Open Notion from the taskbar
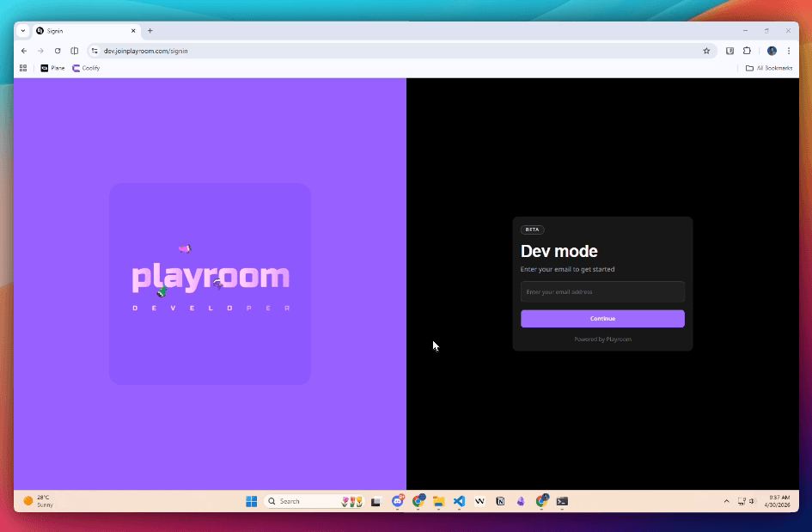Viewport: 812px width, 532px height. tap(500, 501)
